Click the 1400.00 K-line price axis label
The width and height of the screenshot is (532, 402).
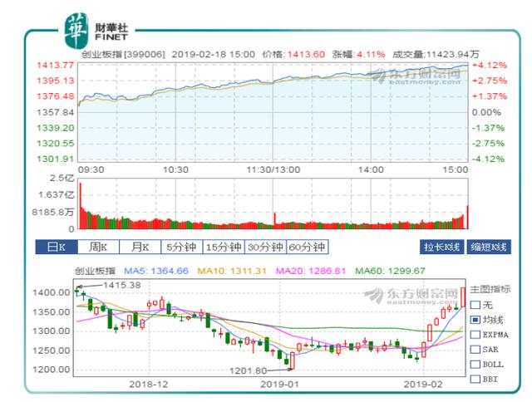[52, 292]
